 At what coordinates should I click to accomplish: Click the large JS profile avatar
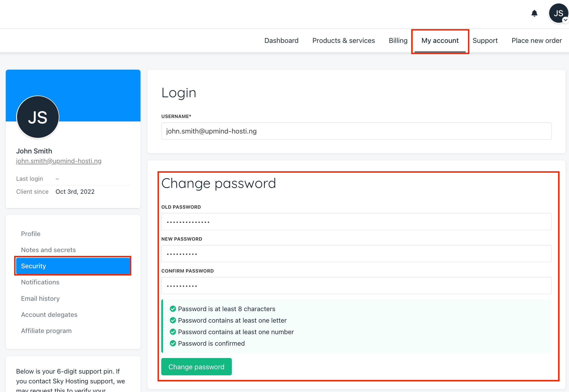tap(38, 117)
